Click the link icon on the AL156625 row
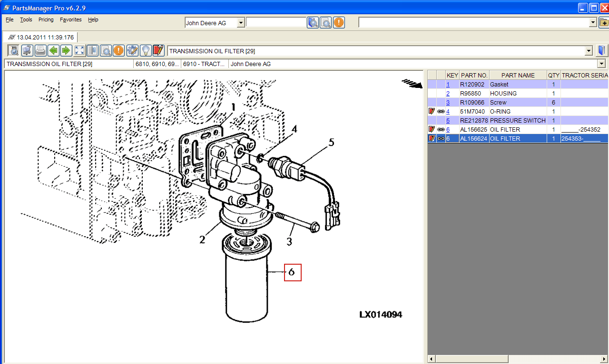The width and height of the screenshot is (609, 364). [441, 129]
